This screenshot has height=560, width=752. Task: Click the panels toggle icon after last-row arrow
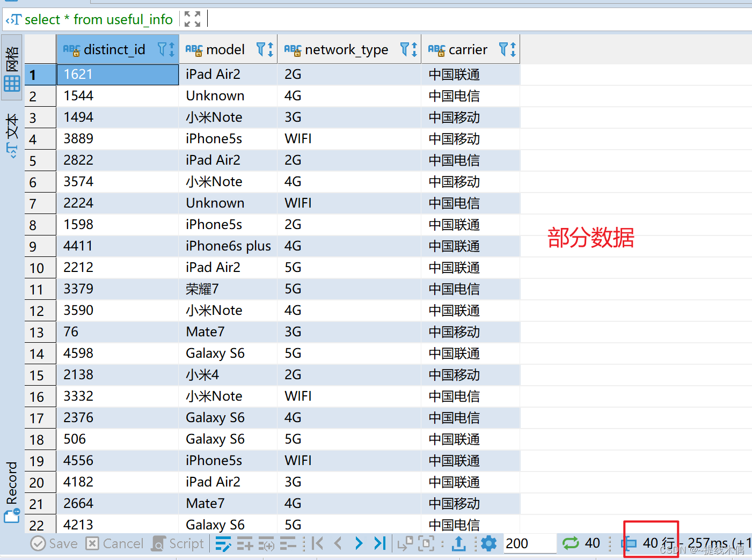pyautogui.click(x=405, y=543)
